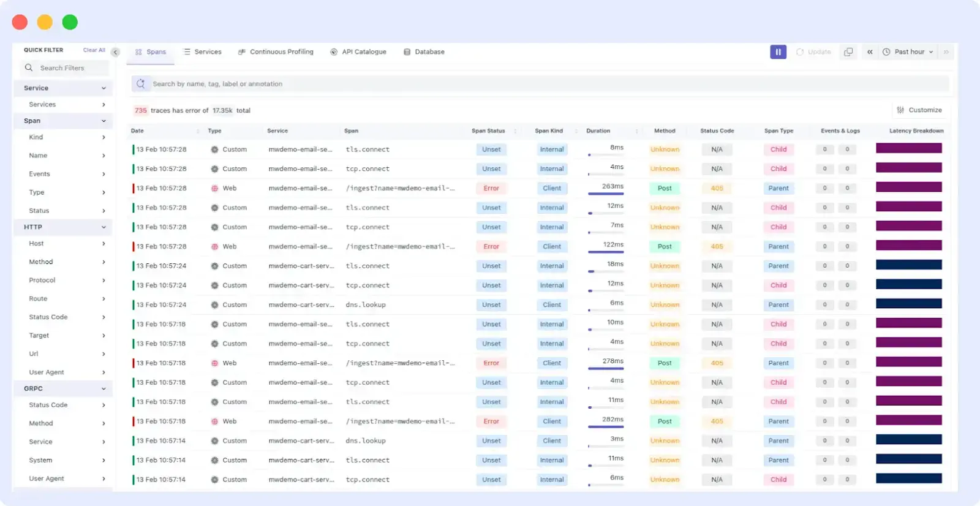Step back time range with double-left arrows
980x506 pixels.
[870, 52]
